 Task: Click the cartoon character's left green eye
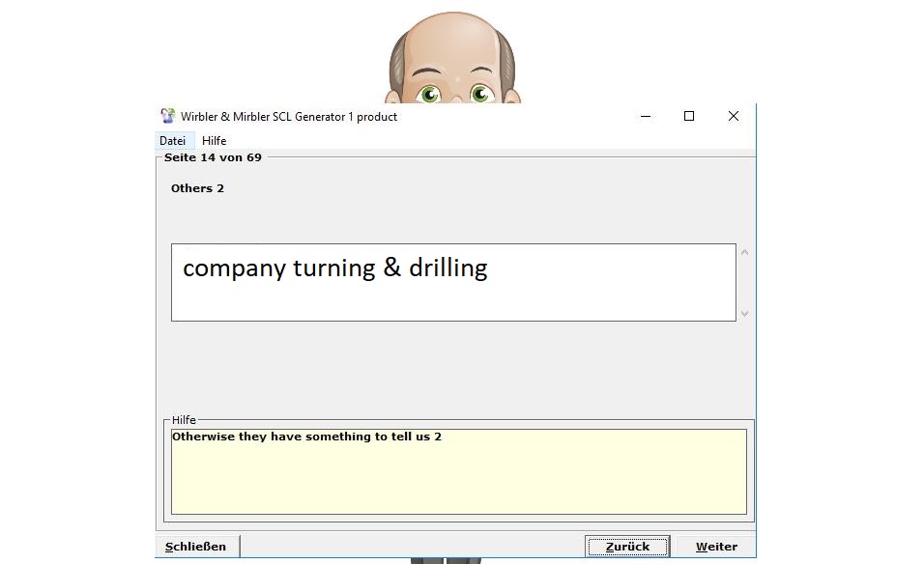(428, 94)
